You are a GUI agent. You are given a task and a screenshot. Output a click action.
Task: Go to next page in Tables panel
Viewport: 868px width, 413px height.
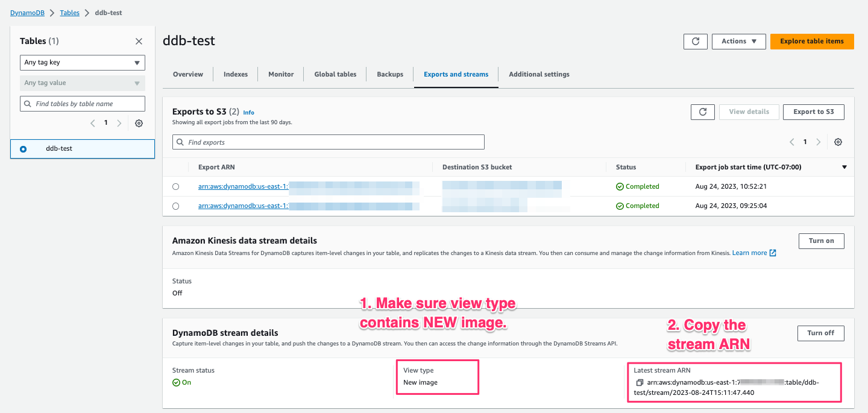[x=119, y=123]
